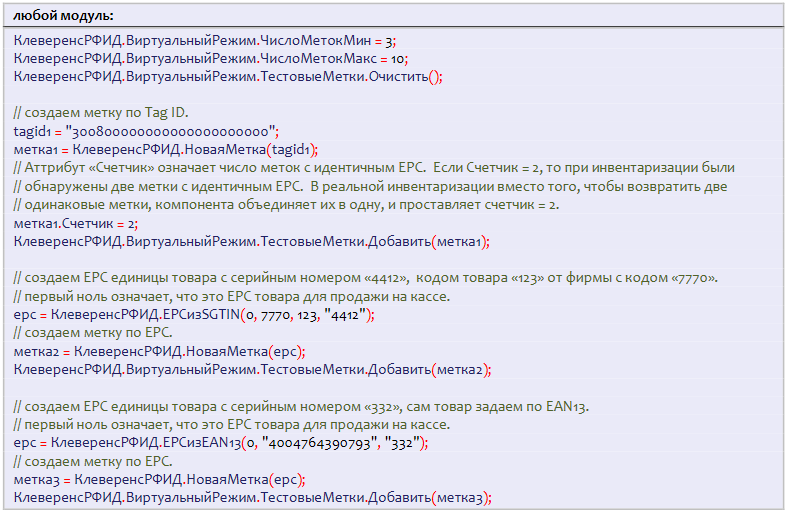Click the comment starting "Аттрибут «Счетчик» означает"

(374, 168)
